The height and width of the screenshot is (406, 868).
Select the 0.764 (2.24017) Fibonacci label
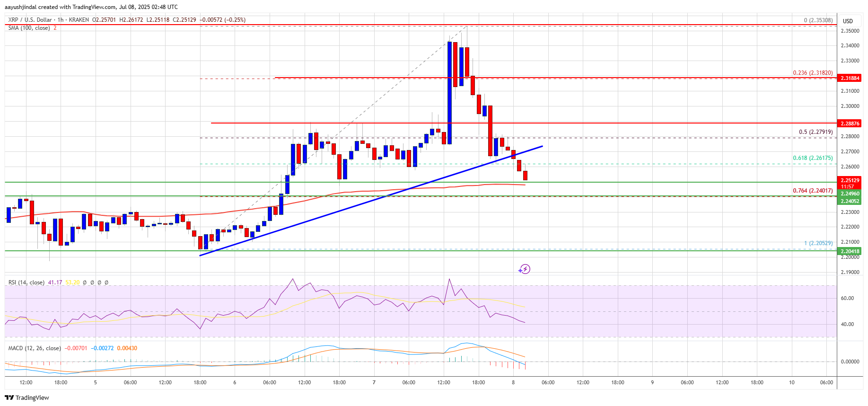(x=813, y=191)
